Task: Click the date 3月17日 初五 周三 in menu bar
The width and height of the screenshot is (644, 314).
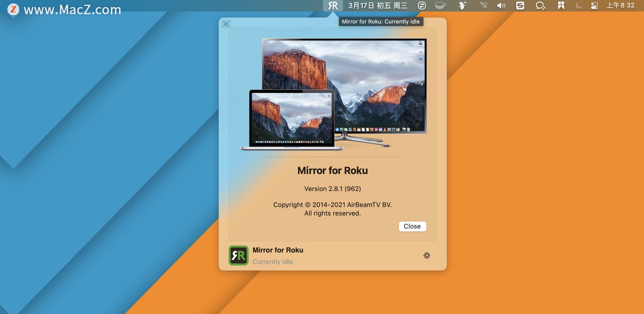Action: click(378, 5)
